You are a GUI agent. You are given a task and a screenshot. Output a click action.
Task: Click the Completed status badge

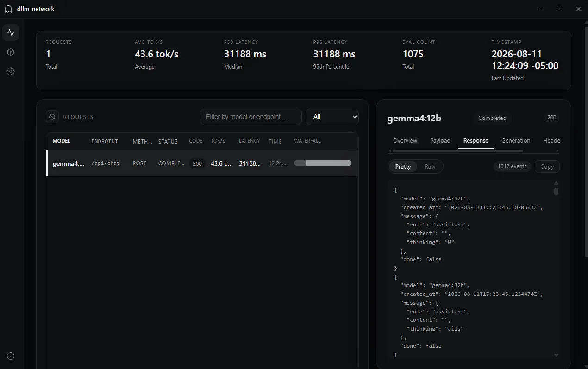pyautogui.click(x=492, y=118)
